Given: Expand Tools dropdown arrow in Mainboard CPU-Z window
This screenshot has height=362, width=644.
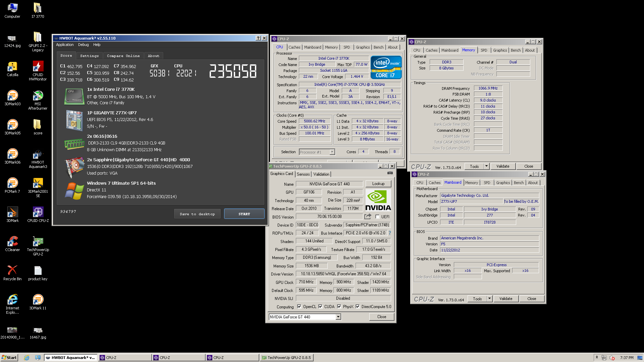Looking at the screenshot, I should coord(489,299).
